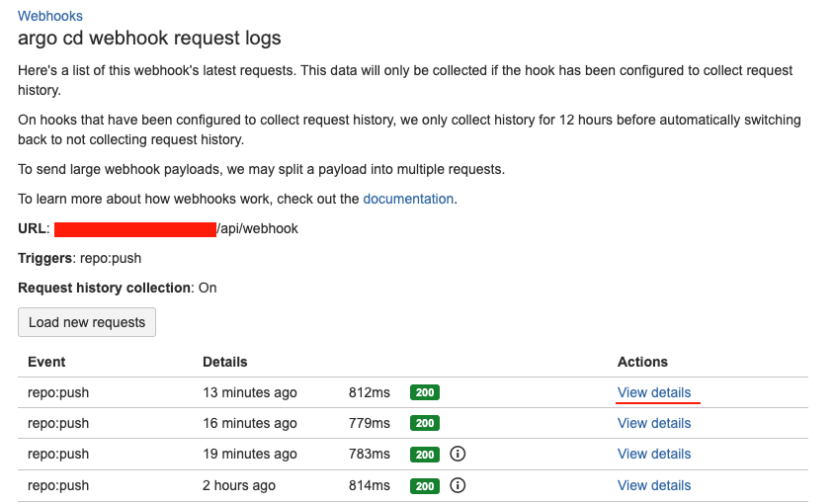Click the Details column header
The image size is (835, 504).
pos(224,362)
